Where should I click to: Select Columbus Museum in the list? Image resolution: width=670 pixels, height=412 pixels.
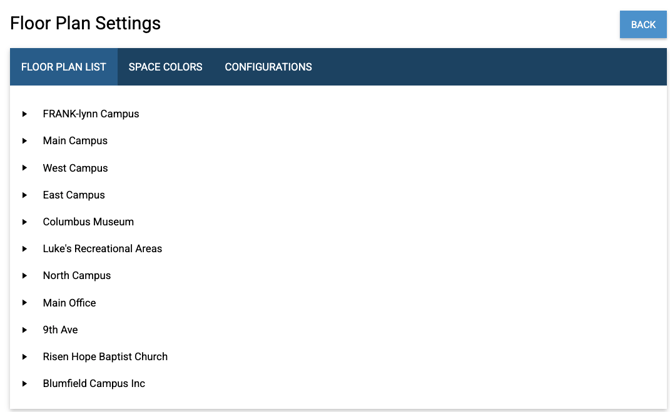88,222
